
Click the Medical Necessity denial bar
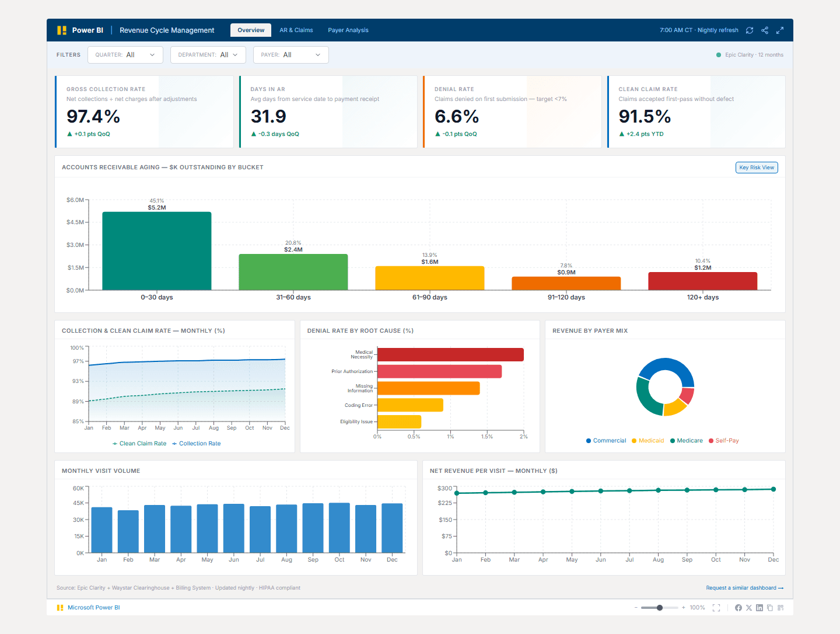(450, 354)
